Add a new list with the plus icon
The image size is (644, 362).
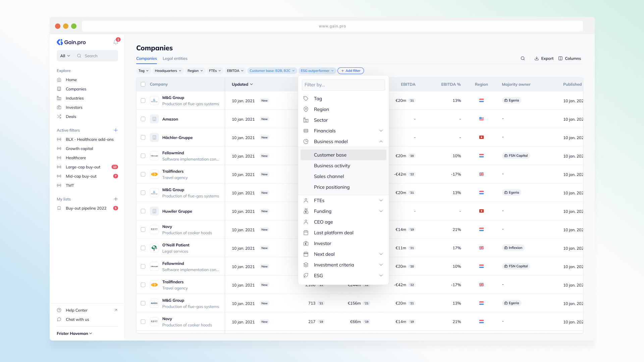pos(116,199)
